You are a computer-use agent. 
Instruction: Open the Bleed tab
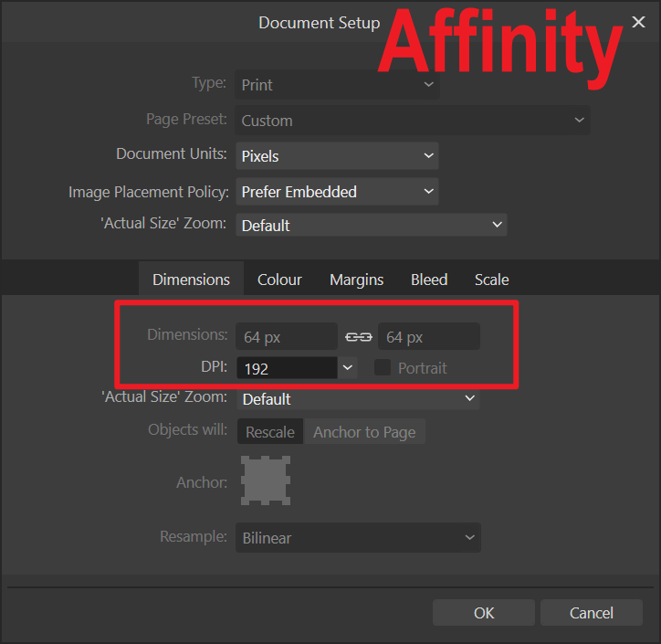429,280
